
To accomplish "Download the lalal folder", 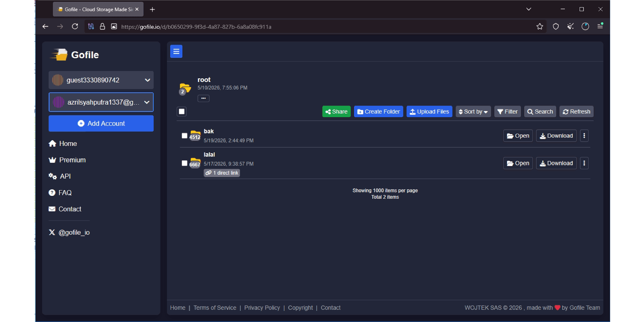I will [556, 163].
